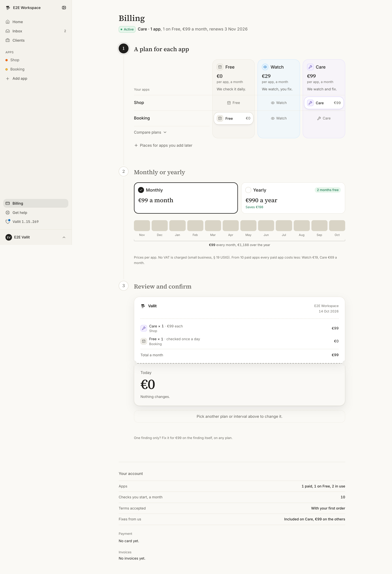392x574 pixels.
Task: Open Get help
Action: pos(36,213)
